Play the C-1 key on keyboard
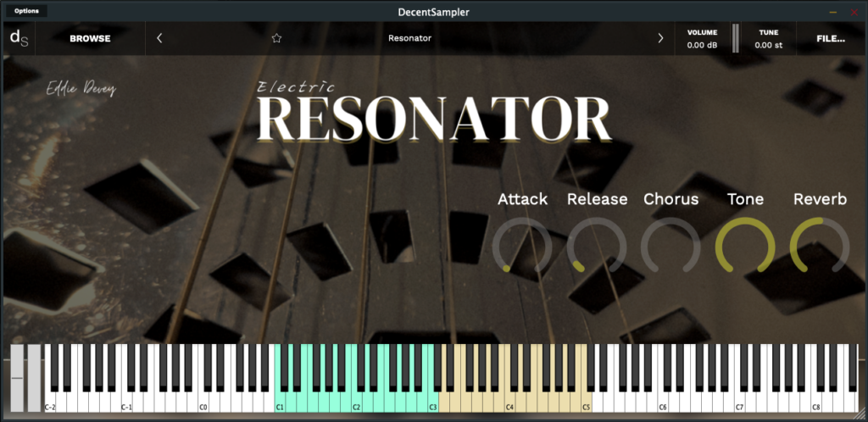The width and height of the screenshot is (868, 422). pos(126,403)
